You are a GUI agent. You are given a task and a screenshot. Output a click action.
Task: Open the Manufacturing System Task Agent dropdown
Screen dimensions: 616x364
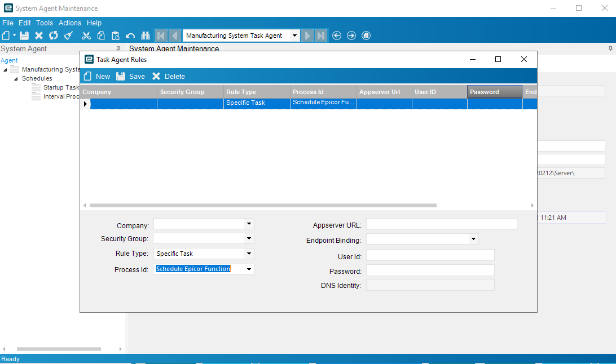tap(294, 35)
